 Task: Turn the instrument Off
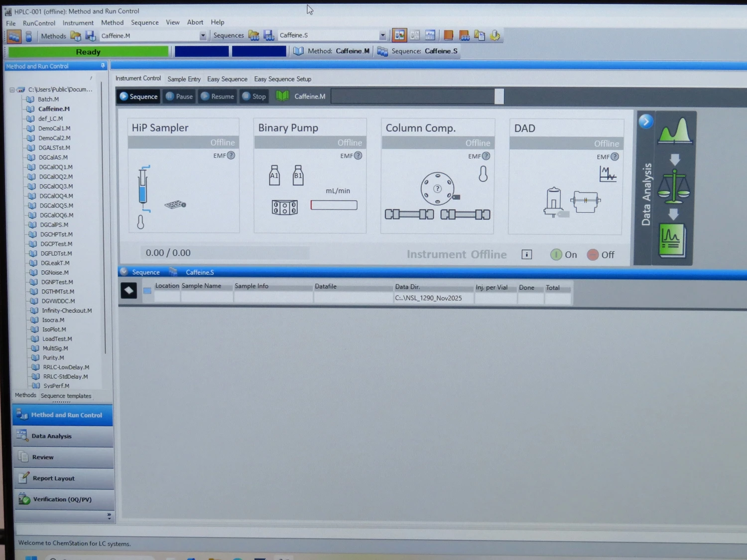(601, 255)
